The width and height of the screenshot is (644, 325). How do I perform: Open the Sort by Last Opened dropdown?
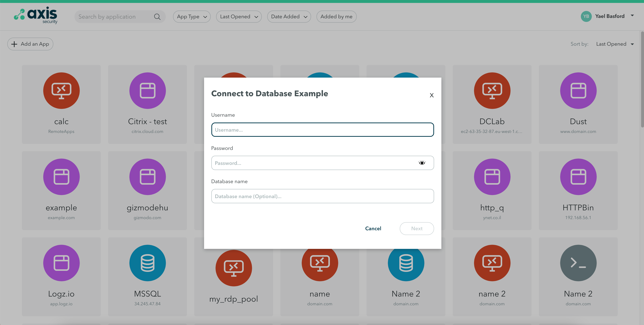tap(614, 44)
